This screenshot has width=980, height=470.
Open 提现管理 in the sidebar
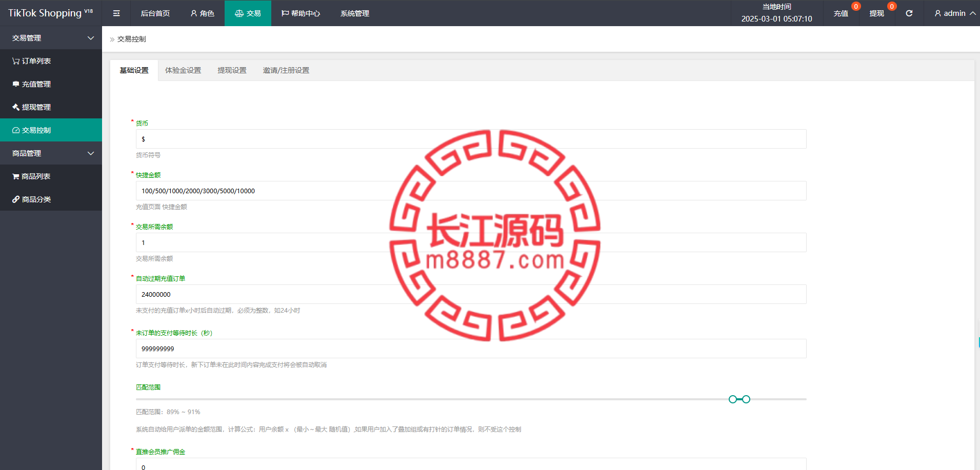(x=51, y=107)
